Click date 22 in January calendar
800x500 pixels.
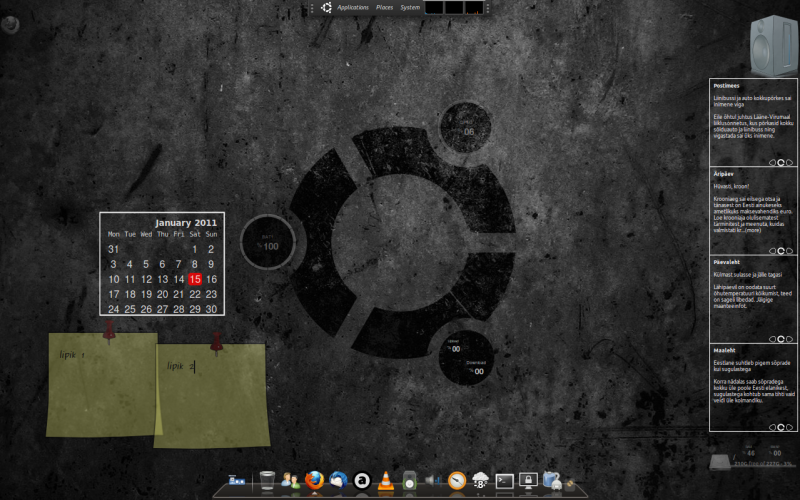point(195,294)
